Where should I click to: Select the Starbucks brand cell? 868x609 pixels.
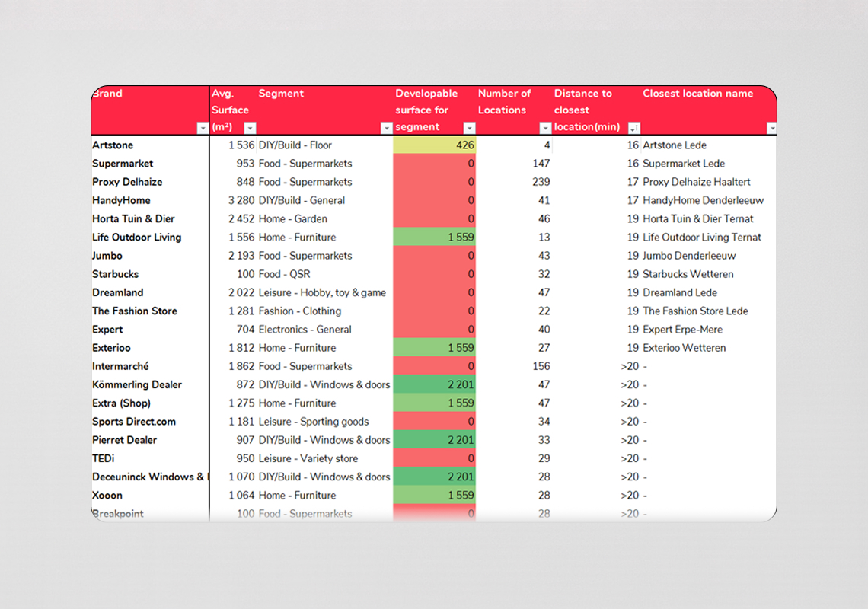[116, 274]
